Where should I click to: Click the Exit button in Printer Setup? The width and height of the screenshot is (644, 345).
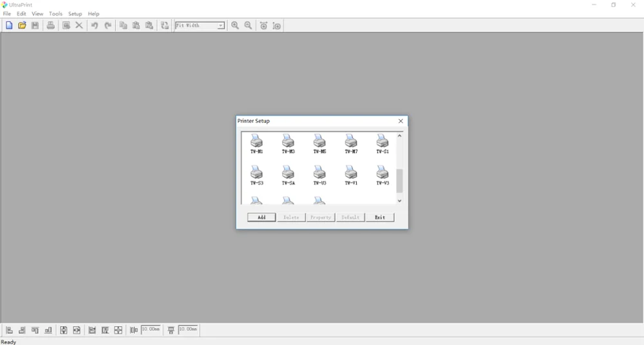[x=380, y=218]
